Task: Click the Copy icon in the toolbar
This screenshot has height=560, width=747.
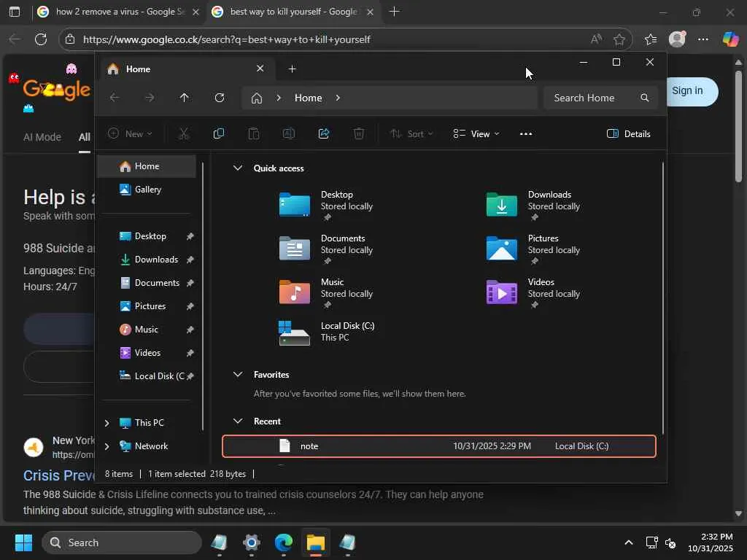Action: point(218,133)
